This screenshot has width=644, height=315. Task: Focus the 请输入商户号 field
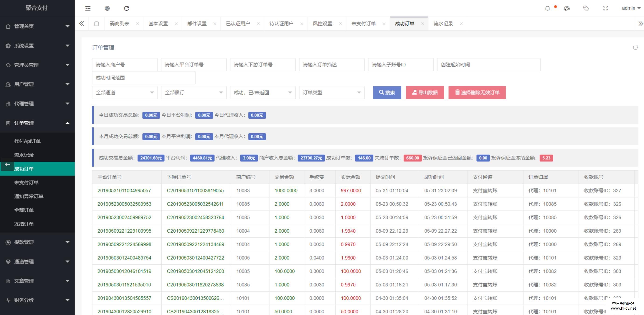coord(124,65)
